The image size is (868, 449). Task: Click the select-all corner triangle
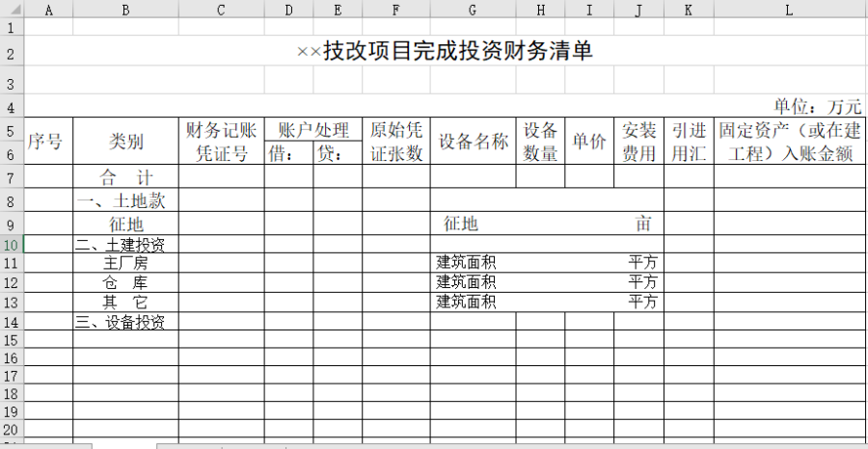pos(11,10)
